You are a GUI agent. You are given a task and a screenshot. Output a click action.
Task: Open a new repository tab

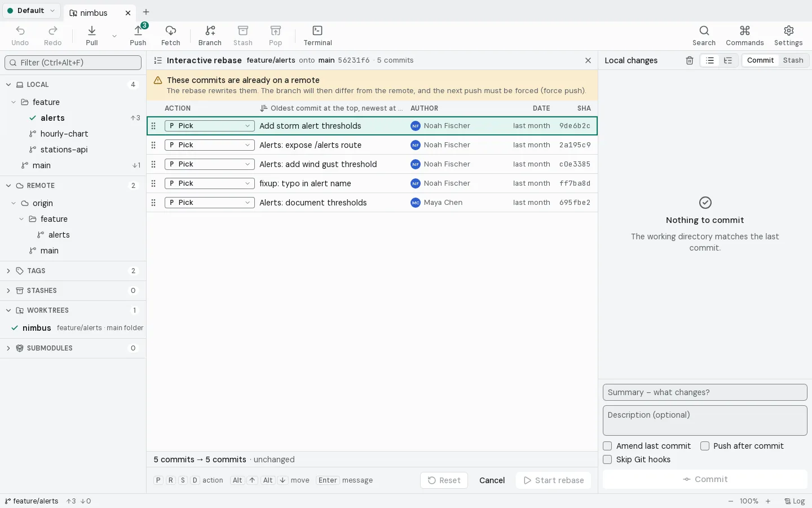[146, 12]
